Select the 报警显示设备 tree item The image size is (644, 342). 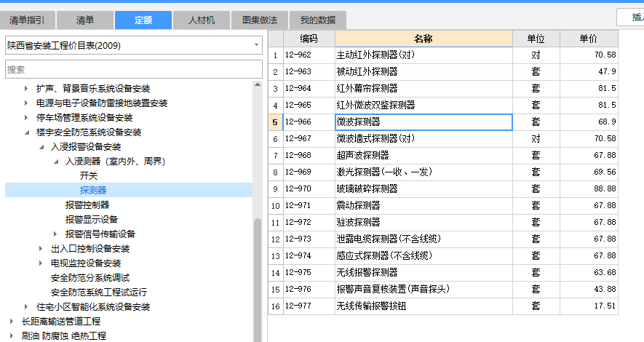coord(92,219)
